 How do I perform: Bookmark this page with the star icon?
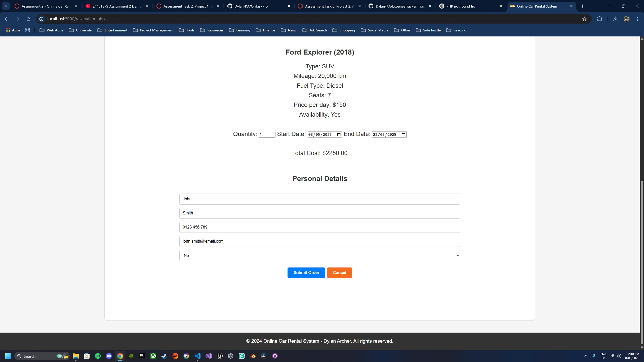pyautogui.click(x=584, y=19)
